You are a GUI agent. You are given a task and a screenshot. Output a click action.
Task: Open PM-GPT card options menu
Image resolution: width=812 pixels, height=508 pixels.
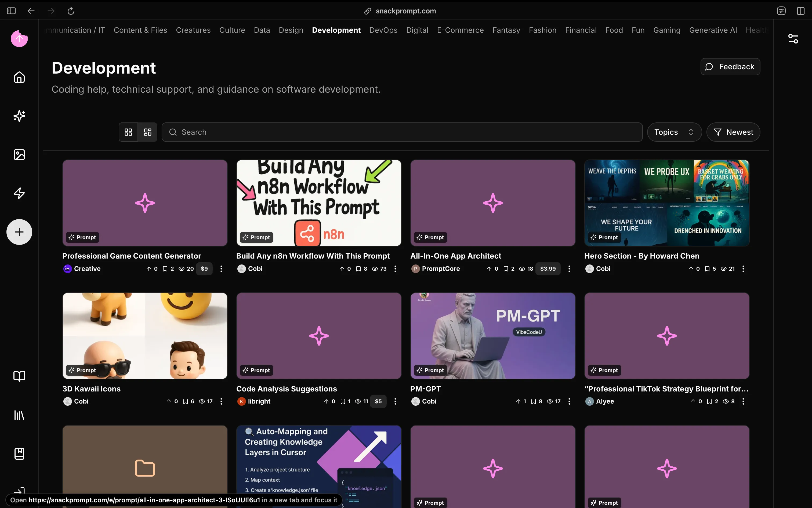[x=569, y=401]
